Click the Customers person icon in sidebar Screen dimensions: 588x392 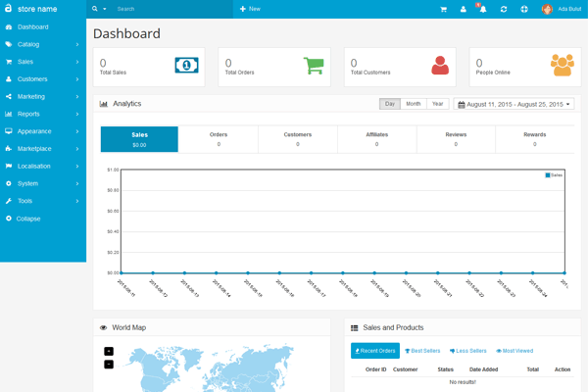(x=9, y=79)
